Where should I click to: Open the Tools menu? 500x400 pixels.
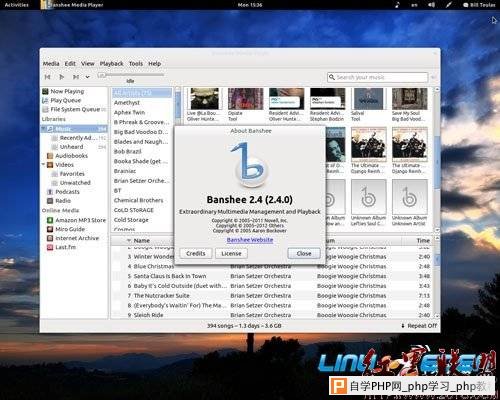(x=136, y=63)
